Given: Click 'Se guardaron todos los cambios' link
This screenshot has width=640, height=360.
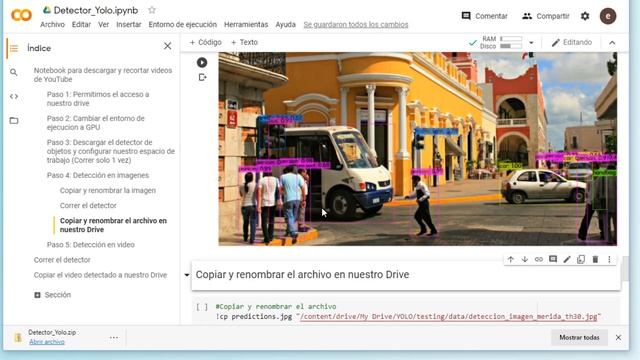Looking at the screenshot, I should pyautogui.click(x=356, y=24).
